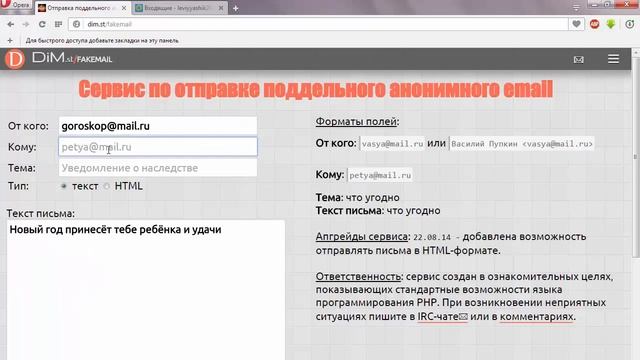Open the extension icon at toolbar's end

630,24
